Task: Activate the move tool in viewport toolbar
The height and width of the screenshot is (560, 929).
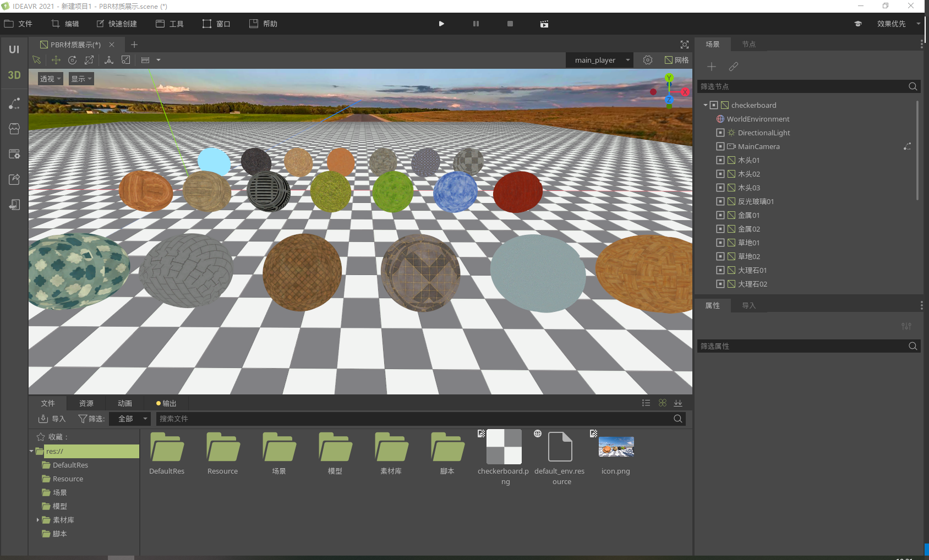Action: coord(56,60)
